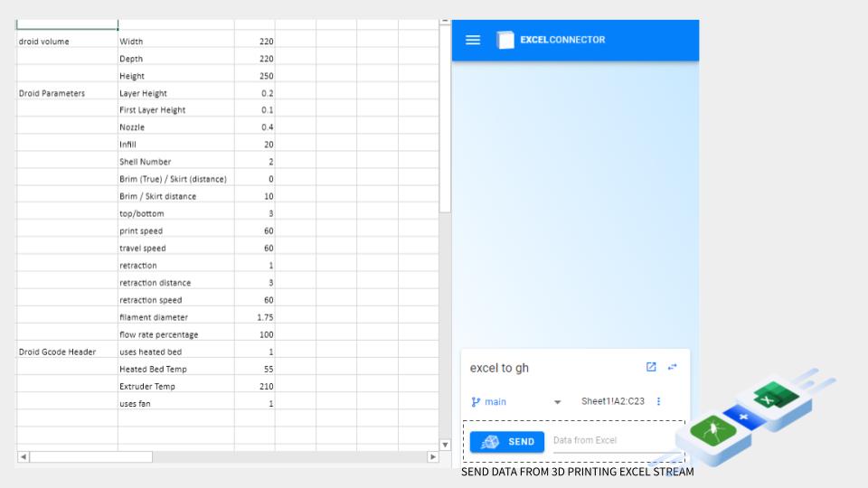The height and width of the screenshot is (488, 868).
Task: Click spreadsheet scrollbar down arrow
Action: click(x=445, y=445)
